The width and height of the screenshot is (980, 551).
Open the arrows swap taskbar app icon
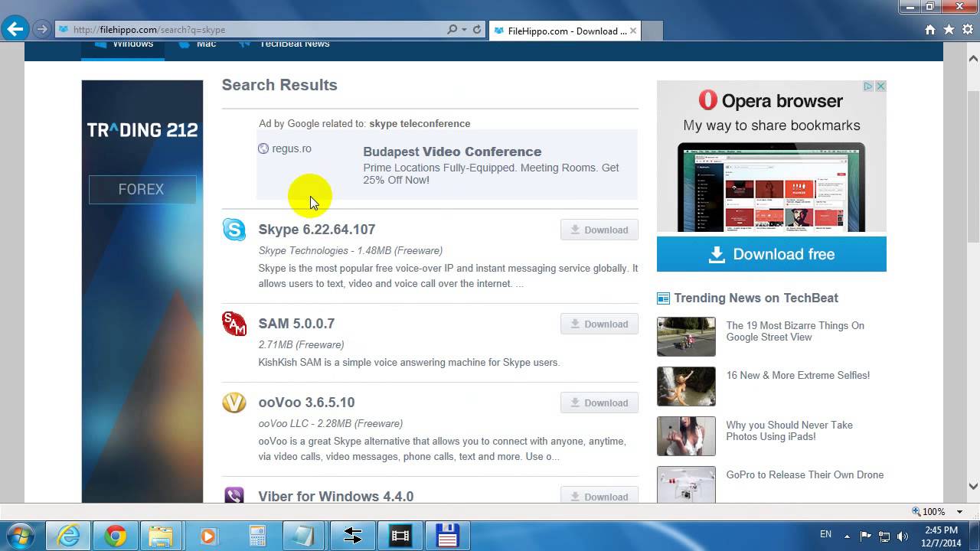pyautogui.click(x=352, y=536)
